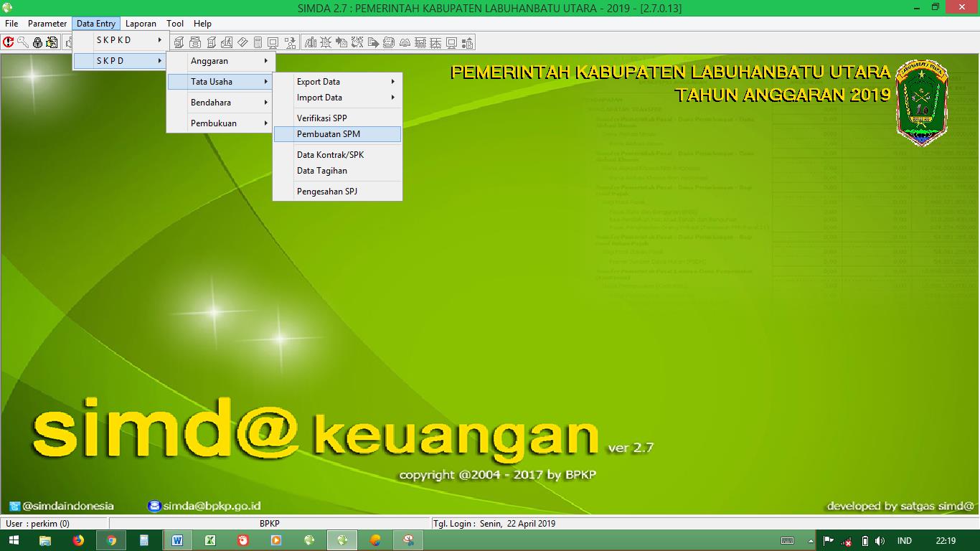
Task: Select the S K P D menu entry
Action: [x=121, y=61]
